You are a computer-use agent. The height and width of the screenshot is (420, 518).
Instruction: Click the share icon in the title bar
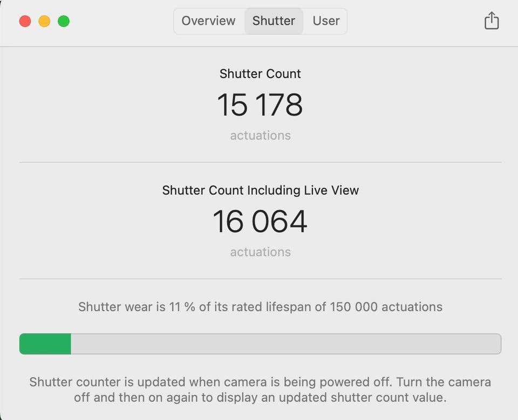pyautogui.click(x=491, y=21)
